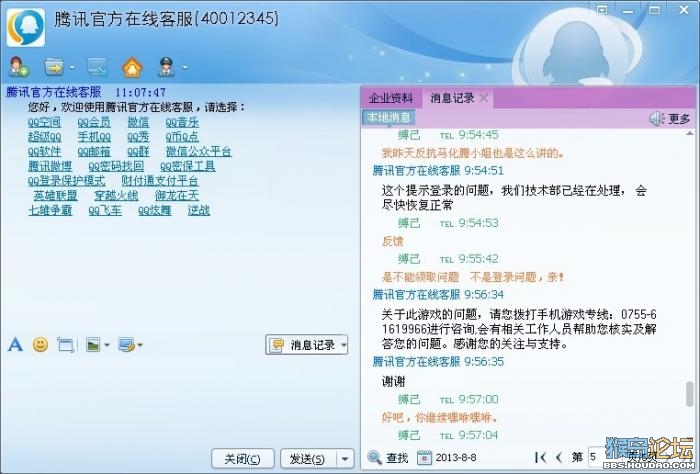This screenshot has height=474, width=700.
Task: Click the remote desktop screen icon
Action: (97, 67)
